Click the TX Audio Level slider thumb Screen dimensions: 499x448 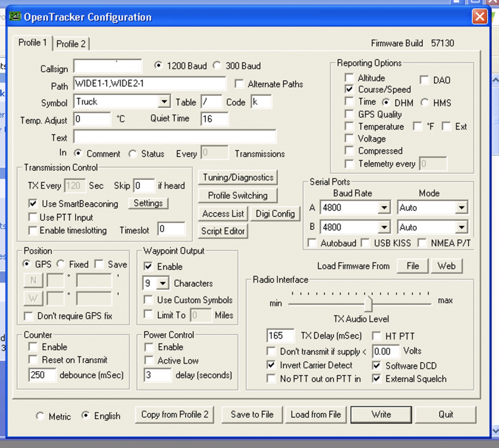pos(368,303)
